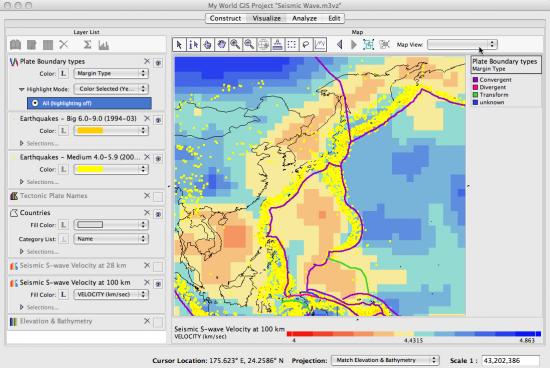Open the Big Earthquakes orange color selector
Screen dimensions: 550x368
[111, 131]
